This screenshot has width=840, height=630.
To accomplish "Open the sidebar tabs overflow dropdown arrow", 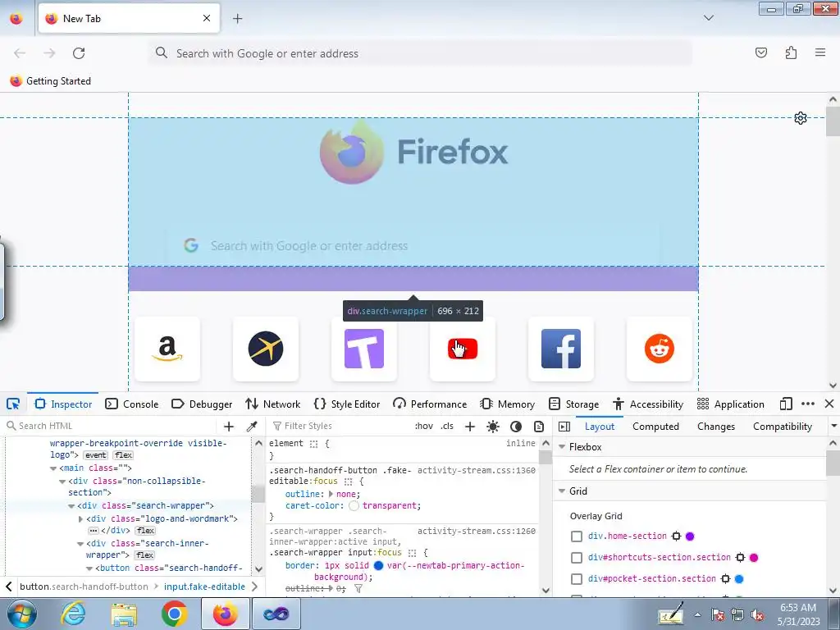I will (833, 427).
